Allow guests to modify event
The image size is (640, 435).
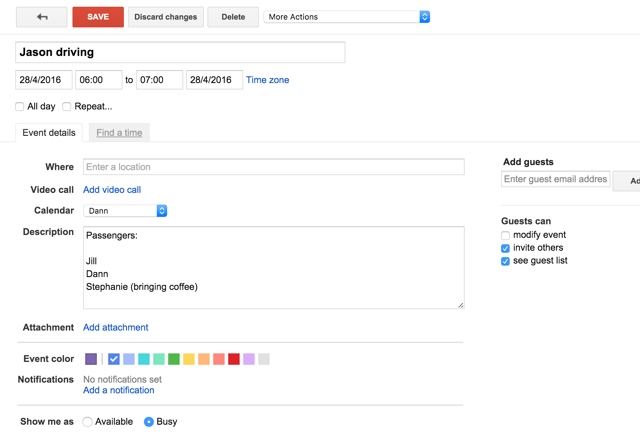coord(506,236)
